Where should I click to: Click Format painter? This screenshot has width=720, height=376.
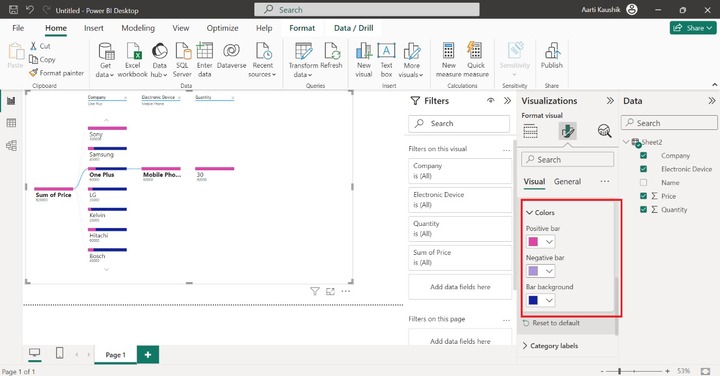(x=56, y=73)
